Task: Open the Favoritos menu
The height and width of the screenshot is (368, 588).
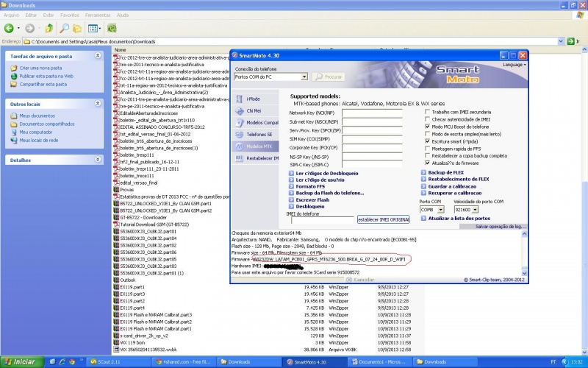Action: (70, 15)
